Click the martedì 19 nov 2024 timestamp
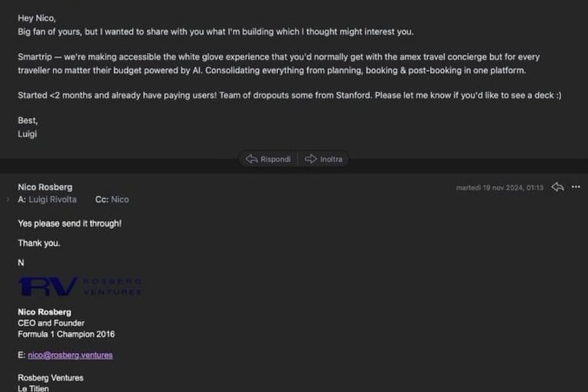The image size is (588, 392). (499, 188)
